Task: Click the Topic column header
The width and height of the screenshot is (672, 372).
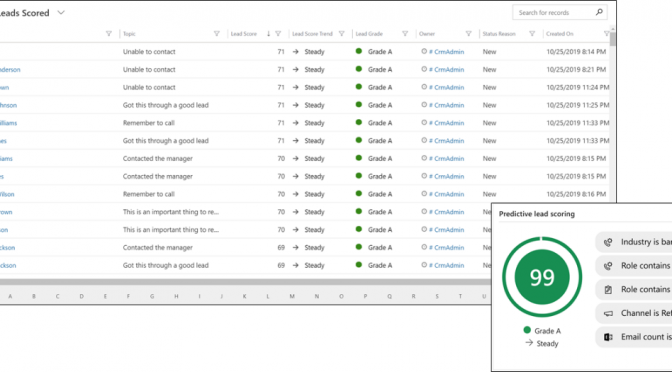Action: 129,34
